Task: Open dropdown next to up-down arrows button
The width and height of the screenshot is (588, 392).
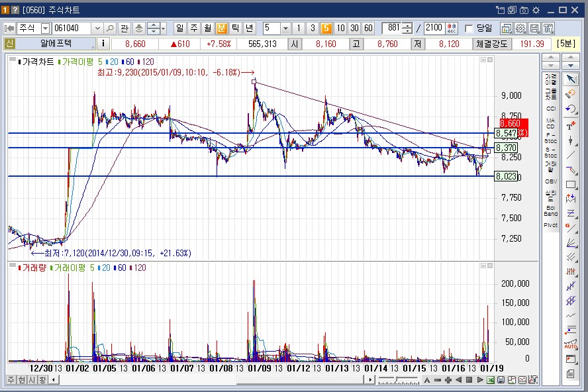Action: pyautogui.click(x=164, y=28)
